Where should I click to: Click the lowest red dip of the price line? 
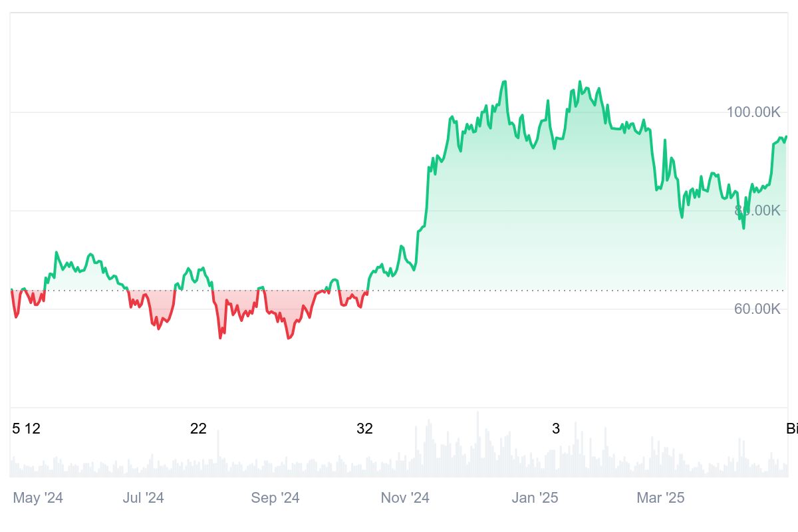coord(288,338)
